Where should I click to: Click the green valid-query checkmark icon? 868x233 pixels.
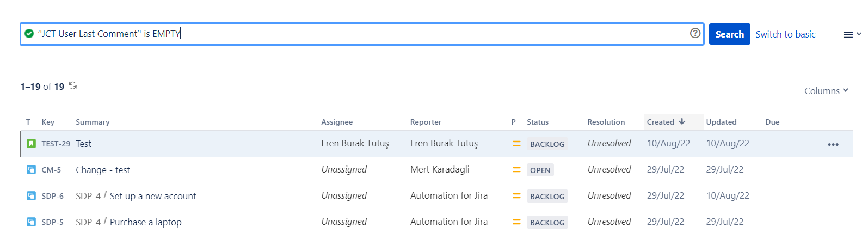click(x=29, y=34)
